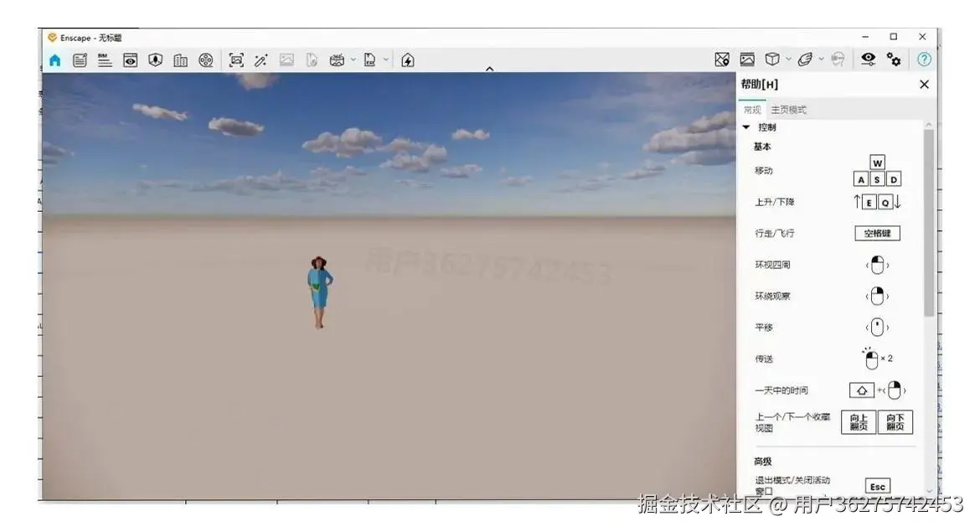Collapse the toolbar with the up chevron
980x532 pixels.
489,69
